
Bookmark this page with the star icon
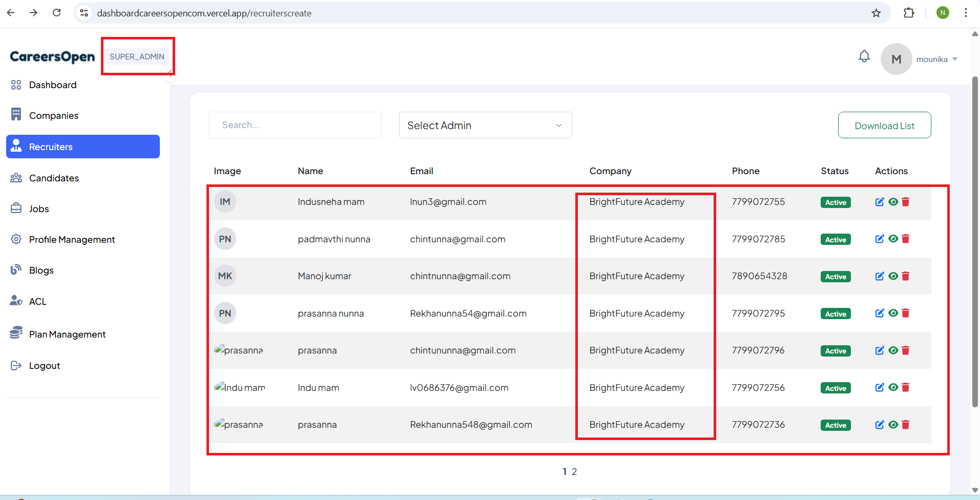coord(876,13)
